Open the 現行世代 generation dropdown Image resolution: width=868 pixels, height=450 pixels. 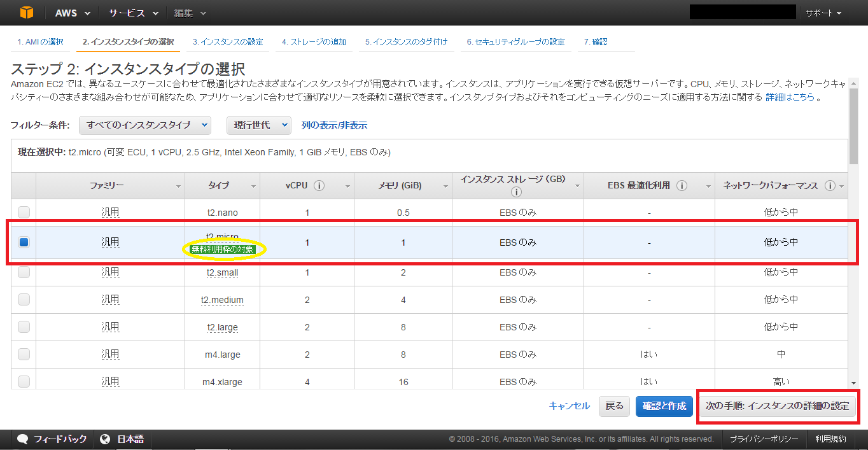click(x=259, y=125)
